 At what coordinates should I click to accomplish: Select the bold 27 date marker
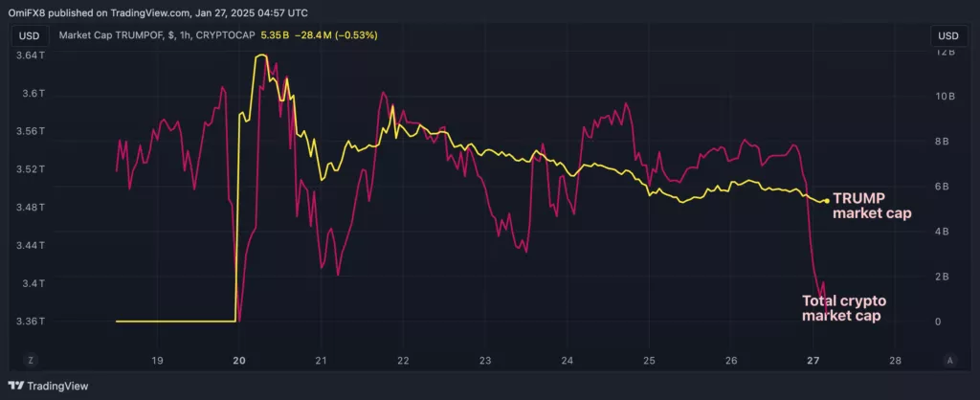pos(813,360)
